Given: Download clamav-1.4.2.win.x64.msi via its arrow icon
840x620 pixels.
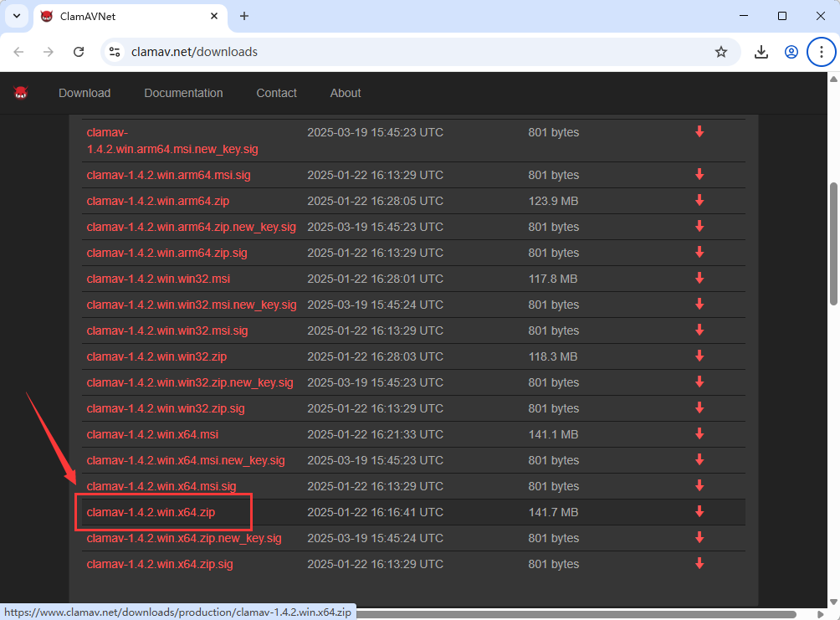Looking at the screenshot, I should pos(699,434).
